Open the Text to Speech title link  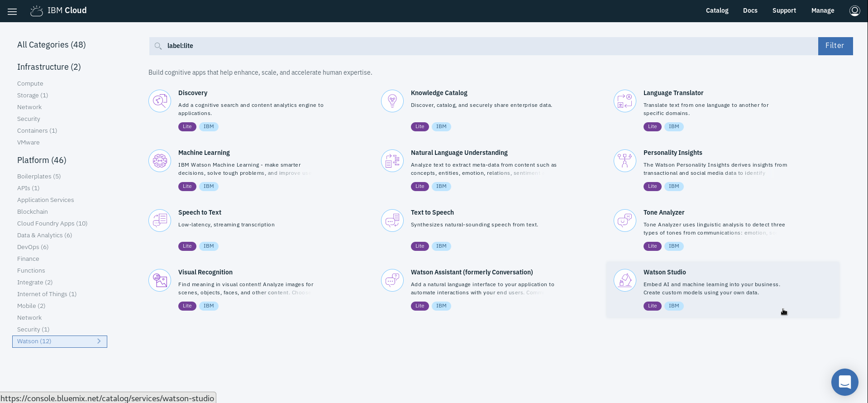[x=432, y=212]
